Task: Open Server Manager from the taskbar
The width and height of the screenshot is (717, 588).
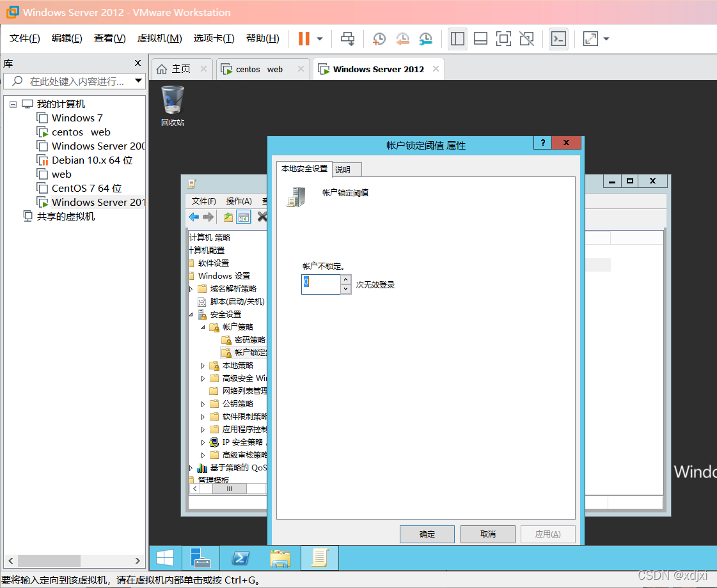Action: pos(200,559)
